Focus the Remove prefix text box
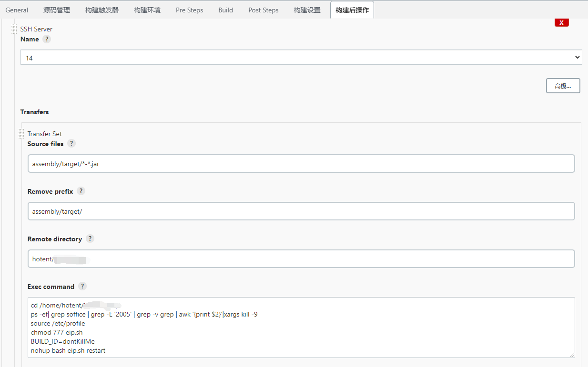Image resolution: width=588 pixels, height=367 pixels. (301, 211)
